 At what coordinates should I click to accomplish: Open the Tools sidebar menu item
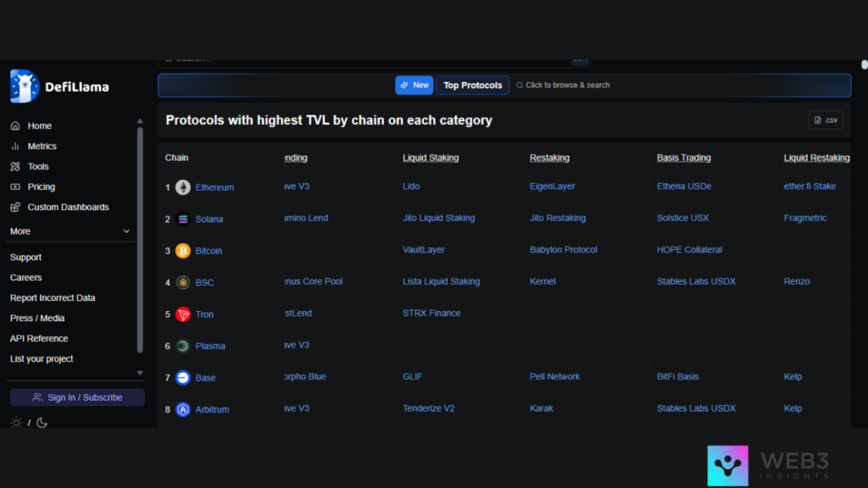pyautogui.click(x=38, y=167)
